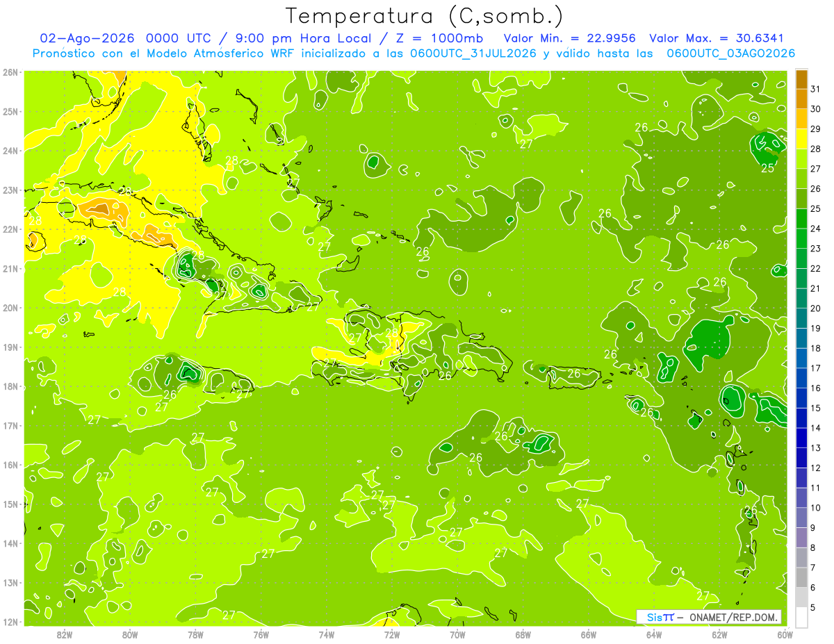Click the 60W longitude axis label
Viewport: 834px width, 644px height.
tap(785, 634)
